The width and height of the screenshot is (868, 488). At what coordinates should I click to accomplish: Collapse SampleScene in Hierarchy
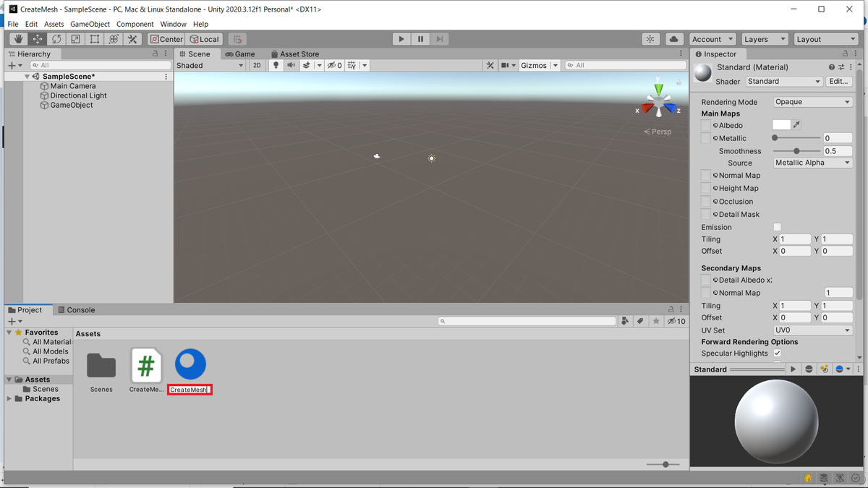tap(27, 77)
